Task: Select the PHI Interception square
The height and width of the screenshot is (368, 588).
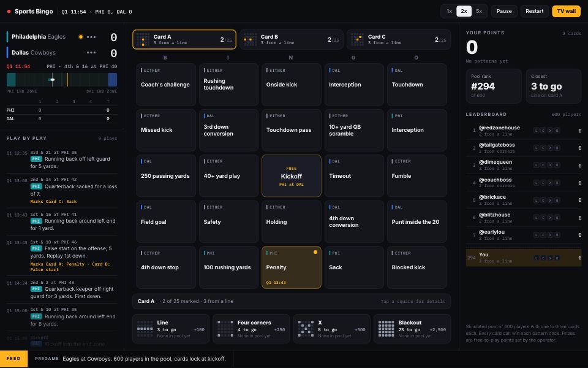Action: point(417,130)
